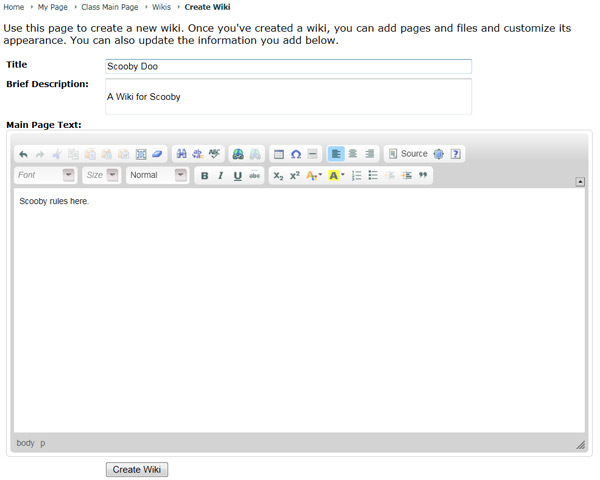Toggle Source view of the editor
The image size is (600, 480).
click(x=408, y=154)
